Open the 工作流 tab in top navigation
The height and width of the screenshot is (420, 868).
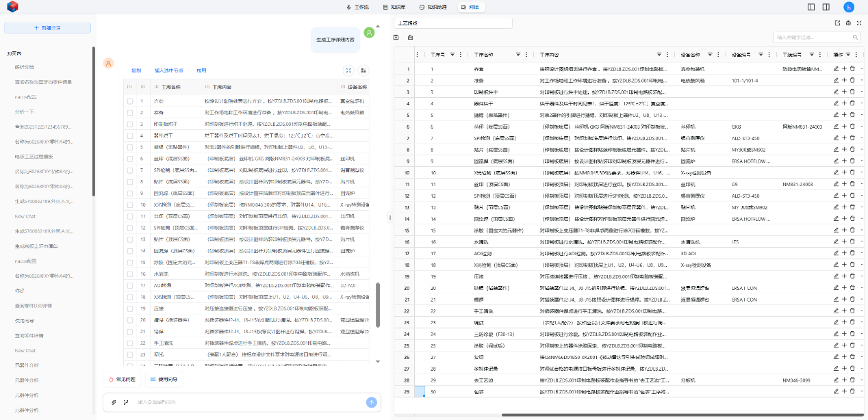tap(357, 7)
